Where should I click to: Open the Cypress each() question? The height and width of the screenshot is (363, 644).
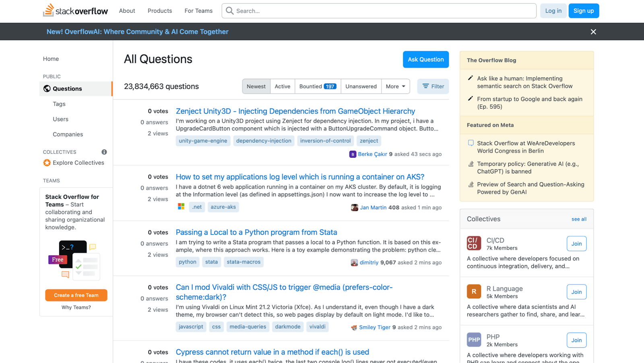pyautogui.click(x=272, y=352)
